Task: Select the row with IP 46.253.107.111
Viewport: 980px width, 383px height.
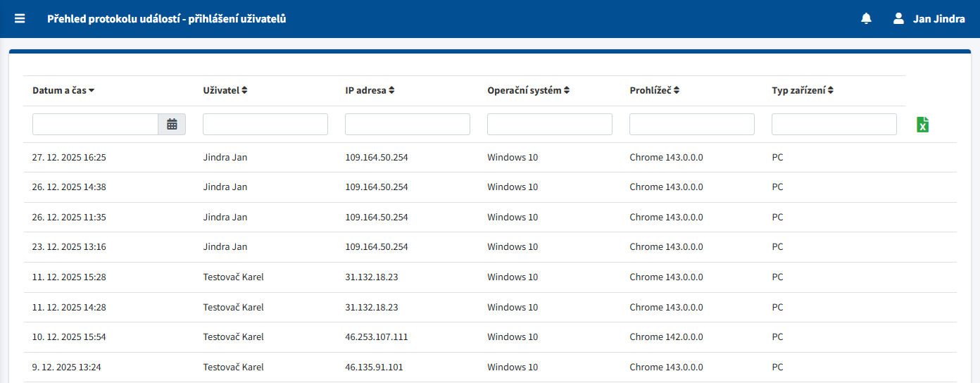Action: 376,337
